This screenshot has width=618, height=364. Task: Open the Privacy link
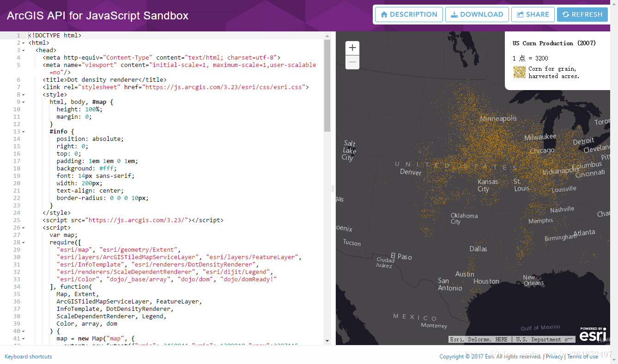554,357
